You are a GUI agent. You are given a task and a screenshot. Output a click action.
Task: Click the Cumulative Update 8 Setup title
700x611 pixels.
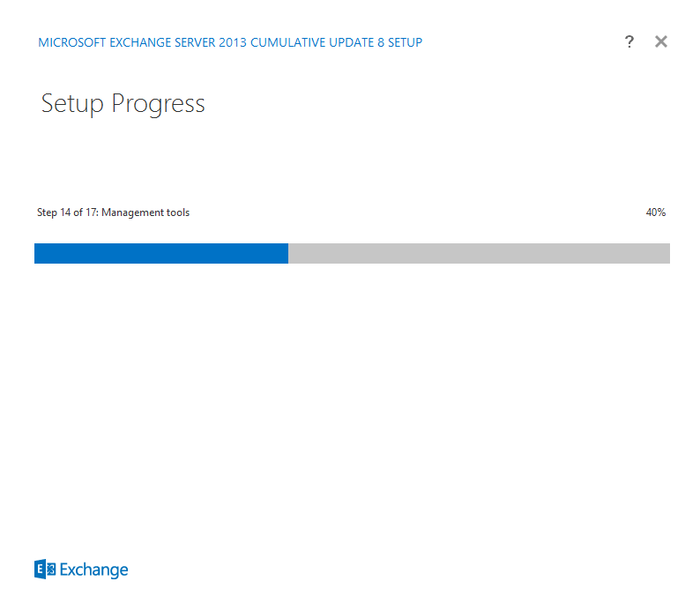336,42
